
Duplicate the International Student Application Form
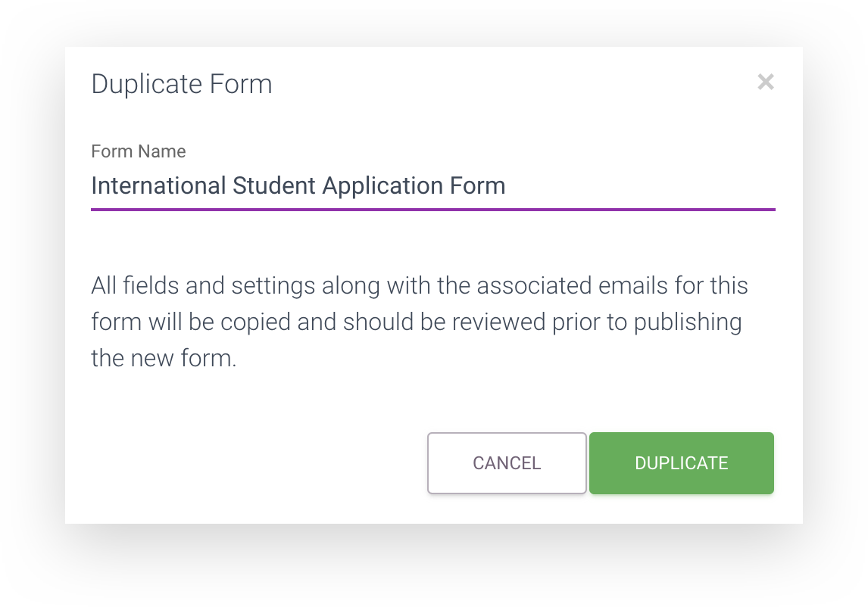click(680, 462)
